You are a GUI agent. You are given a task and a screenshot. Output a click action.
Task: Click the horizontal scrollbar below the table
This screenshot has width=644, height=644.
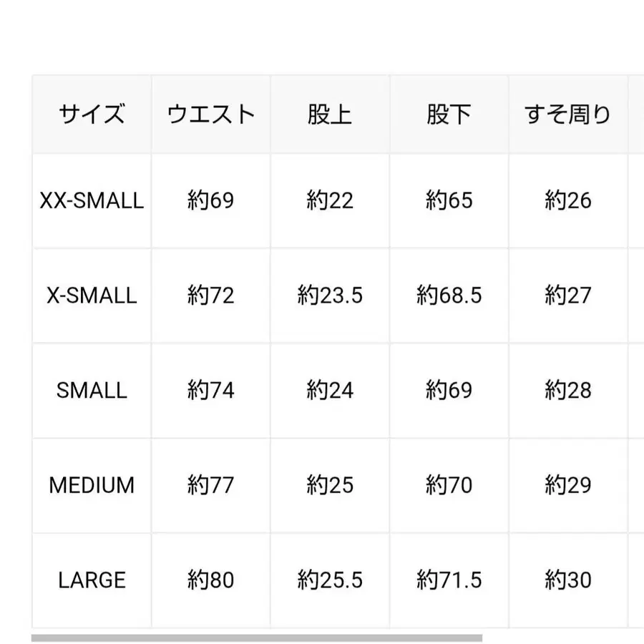[x=256, y=638]
